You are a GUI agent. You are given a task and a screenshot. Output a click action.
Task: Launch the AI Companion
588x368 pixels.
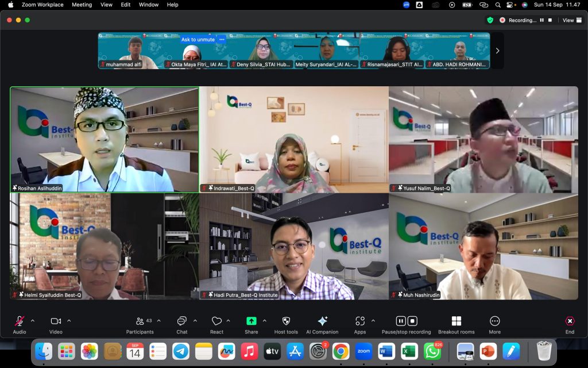[322, 321]
